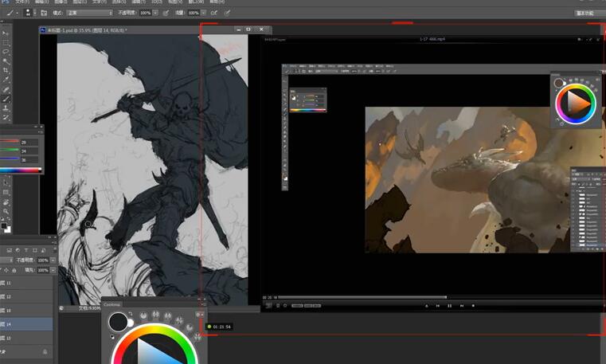Click the blue channel slider in Color panel
Image resolution: width=606 pixels, height=364 pixels.
(10, 159)
